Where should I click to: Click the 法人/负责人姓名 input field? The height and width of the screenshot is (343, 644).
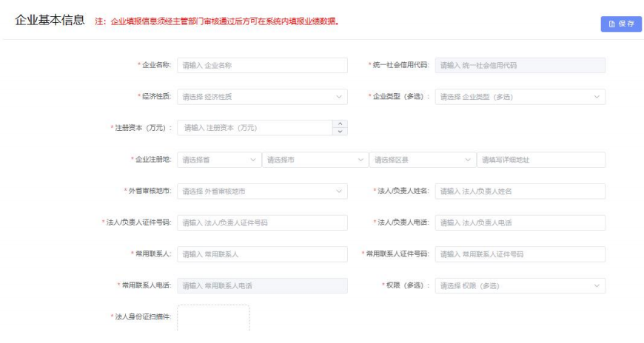[x=520, y=191]
